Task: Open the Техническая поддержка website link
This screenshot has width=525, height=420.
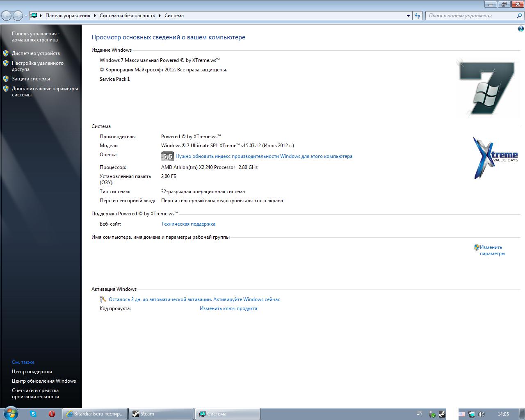Action: coord(188,224)
